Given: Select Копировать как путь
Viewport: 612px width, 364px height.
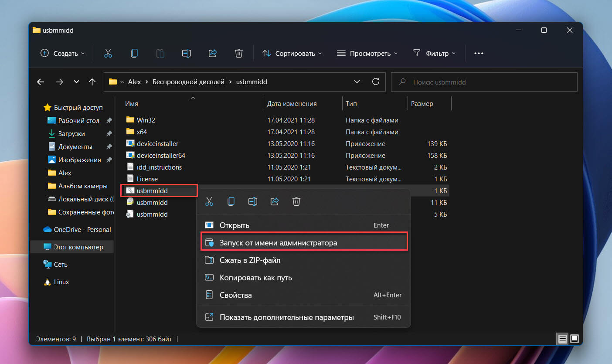Looking at the screenshot, I should 303,278.
